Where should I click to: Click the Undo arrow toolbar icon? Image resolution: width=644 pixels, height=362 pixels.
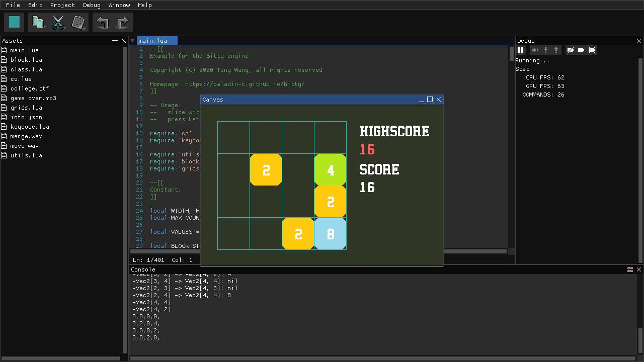pyautogui.click(x=103, y=22)
